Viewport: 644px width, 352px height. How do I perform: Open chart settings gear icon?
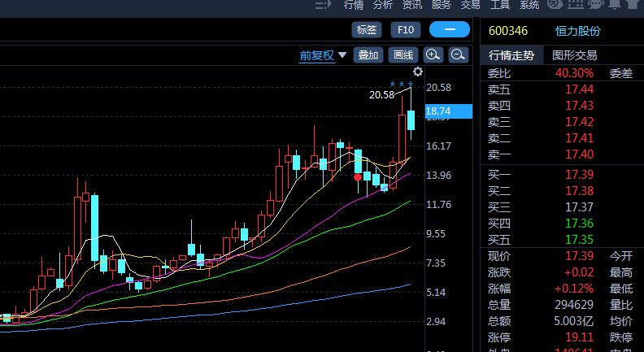[x=418, y=72]
